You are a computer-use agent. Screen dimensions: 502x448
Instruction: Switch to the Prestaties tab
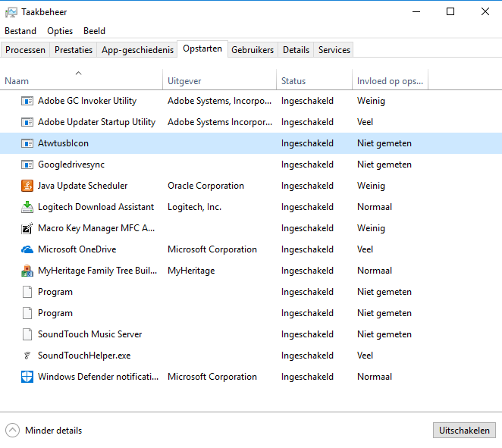[74, 50]
